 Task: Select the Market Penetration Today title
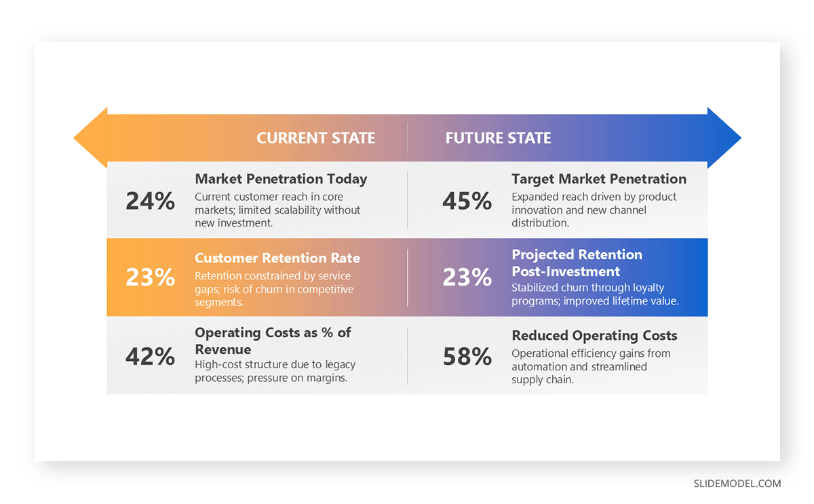point(281,179)
